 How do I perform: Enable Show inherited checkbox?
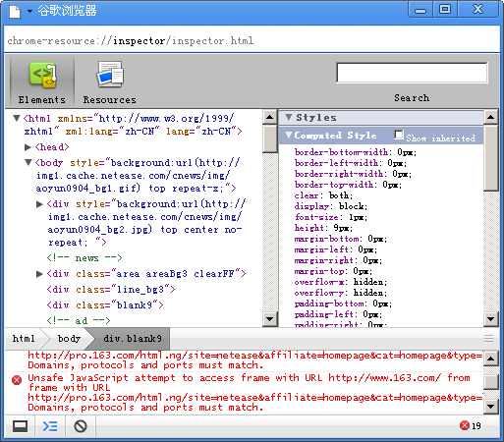click(399, 135)
